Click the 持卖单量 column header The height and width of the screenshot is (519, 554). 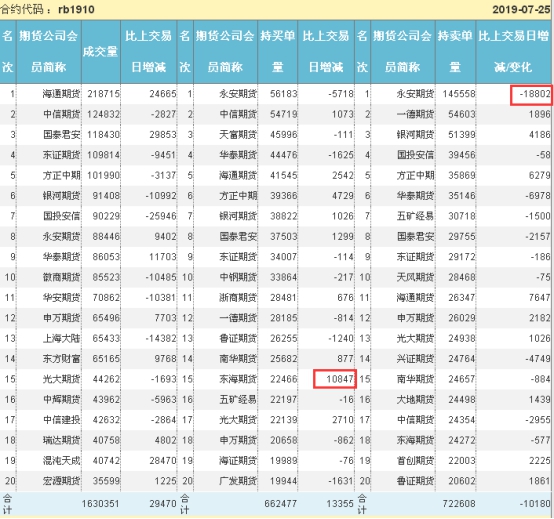pos(455,52)
